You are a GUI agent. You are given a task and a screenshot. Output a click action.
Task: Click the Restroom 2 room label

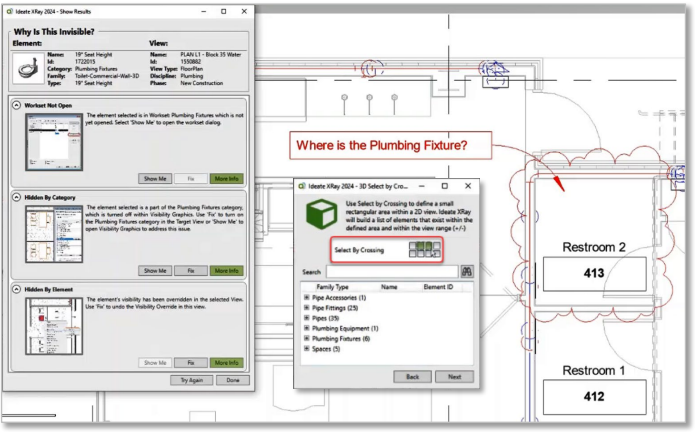coord(594,247)
